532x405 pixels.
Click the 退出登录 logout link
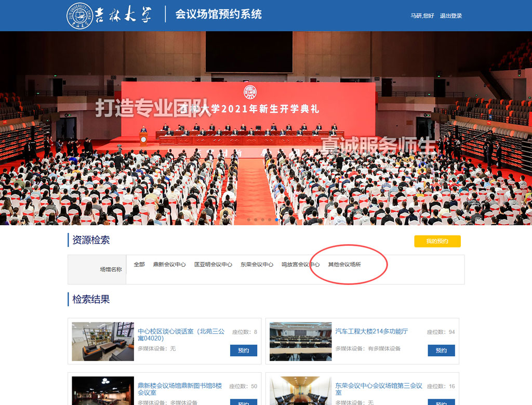451,16
